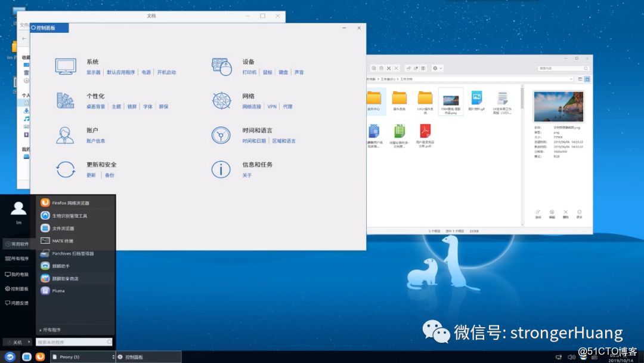
Task: Open the 账户 user icon
Action: point(65,136)
